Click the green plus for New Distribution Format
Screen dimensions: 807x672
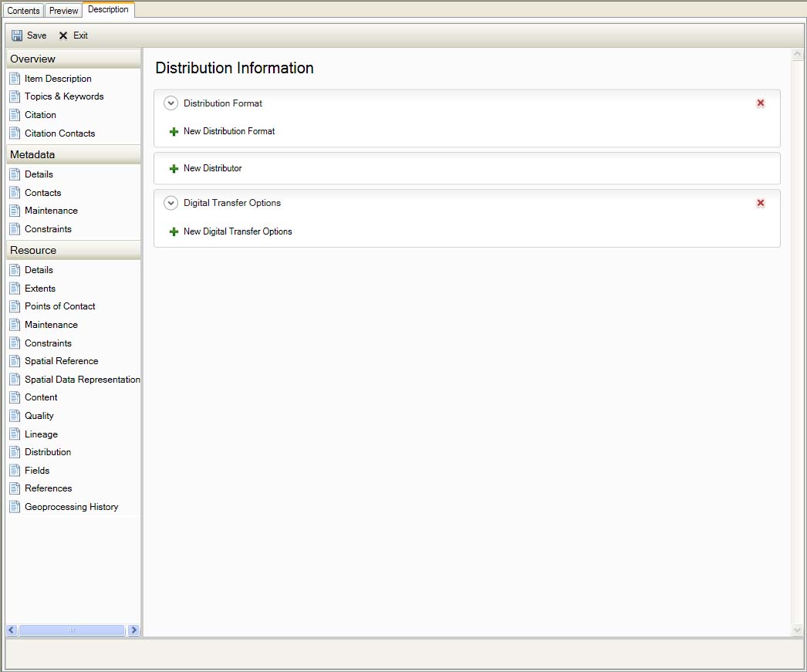click(x=174, y=131)
